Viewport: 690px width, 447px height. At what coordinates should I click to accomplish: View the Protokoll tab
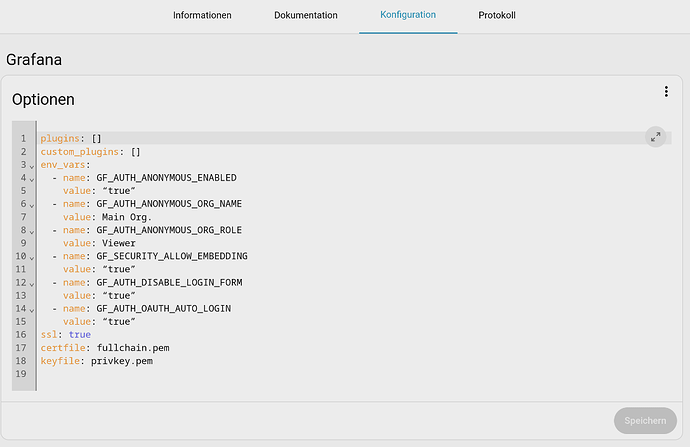[x=497, y=15]
